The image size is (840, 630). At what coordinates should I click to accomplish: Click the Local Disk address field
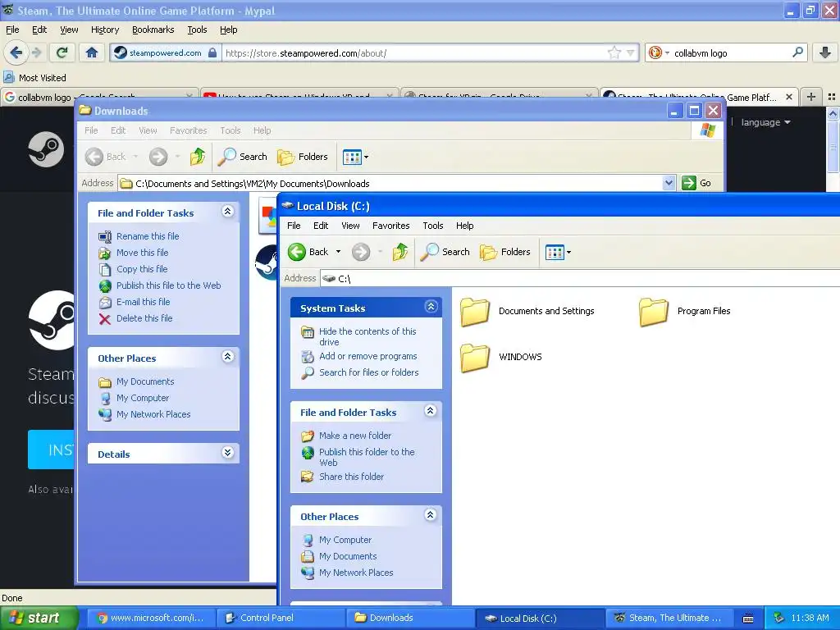coord(580,279)
